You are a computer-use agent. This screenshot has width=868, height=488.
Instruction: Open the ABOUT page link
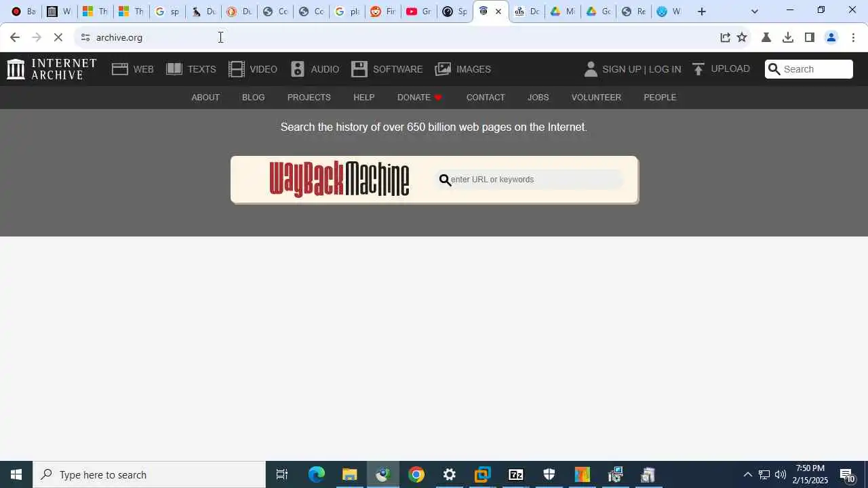[205, 98]
